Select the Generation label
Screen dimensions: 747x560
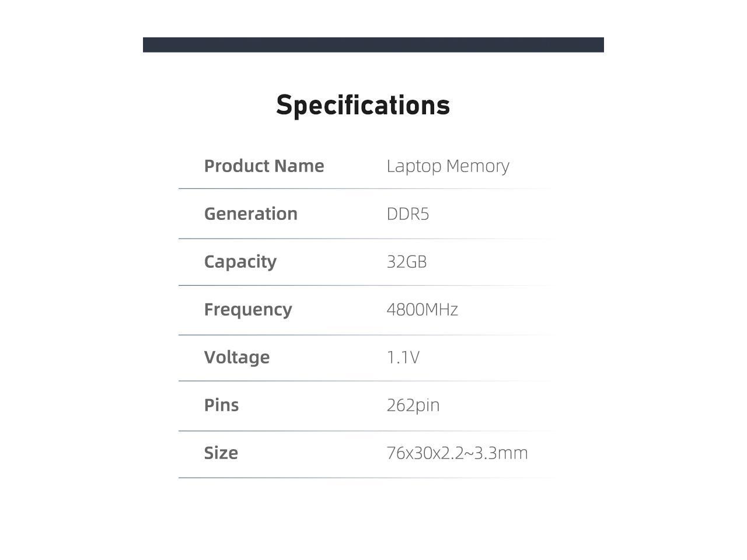(x=250, y=214)
